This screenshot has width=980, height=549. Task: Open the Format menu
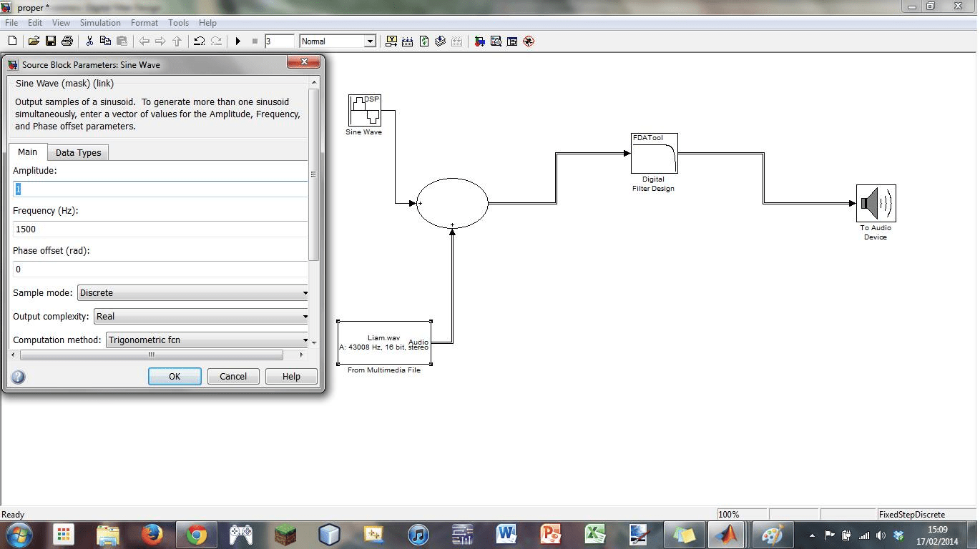pos(144,23)
